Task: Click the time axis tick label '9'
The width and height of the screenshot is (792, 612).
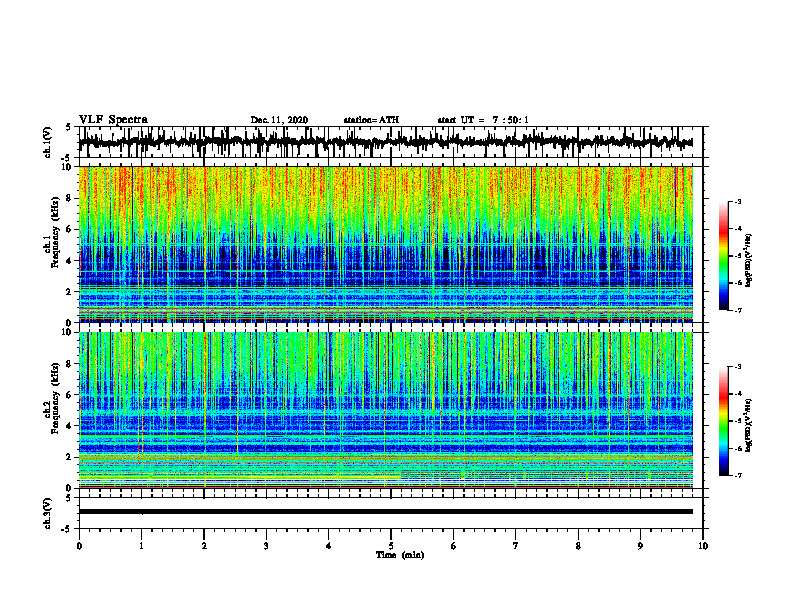Action: click(x=640, y=546)
